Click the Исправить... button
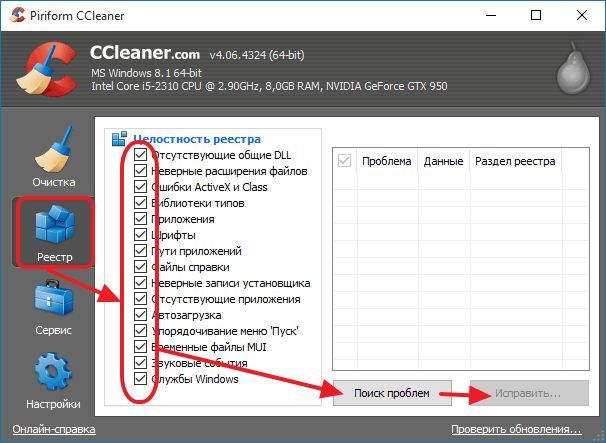Viewport: 606px width, 443px height. [x=529, y=394]
